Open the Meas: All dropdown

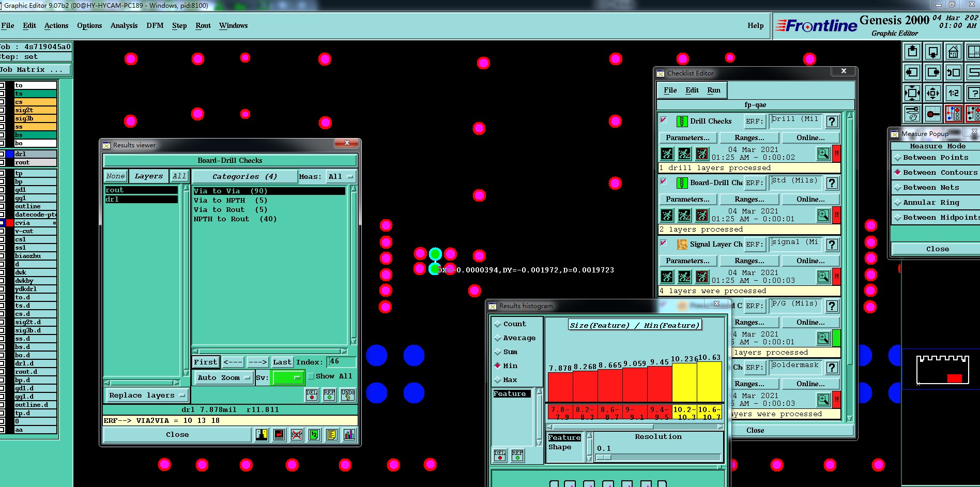340,177
